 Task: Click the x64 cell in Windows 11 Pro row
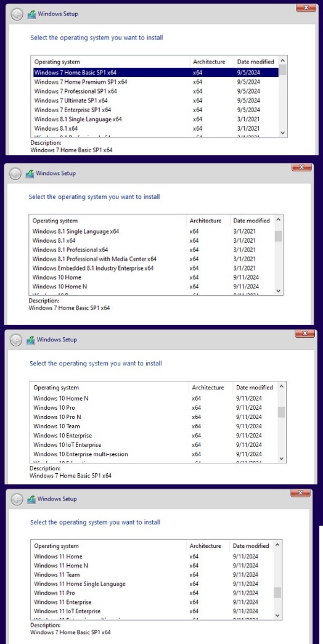tap(194, 593)
